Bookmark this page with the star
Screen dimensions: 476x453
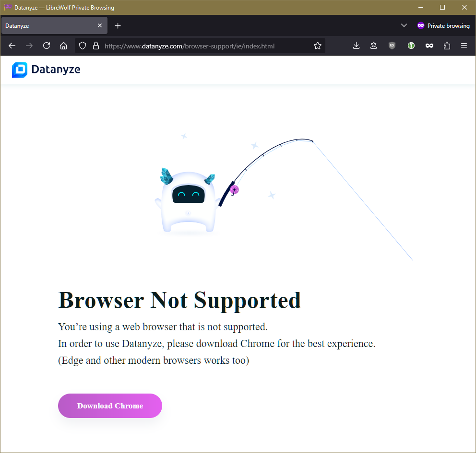[318, 46]
